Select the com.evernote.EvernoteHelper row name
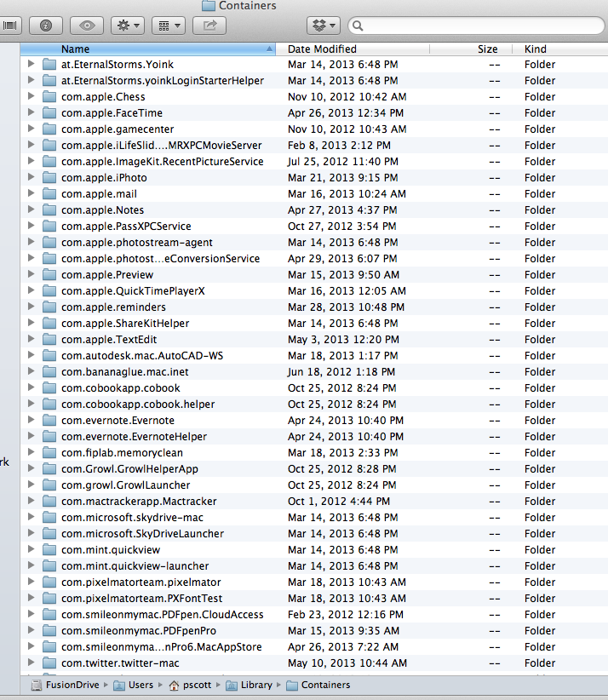This screenshot has height=700, width=608. [134, 437]
